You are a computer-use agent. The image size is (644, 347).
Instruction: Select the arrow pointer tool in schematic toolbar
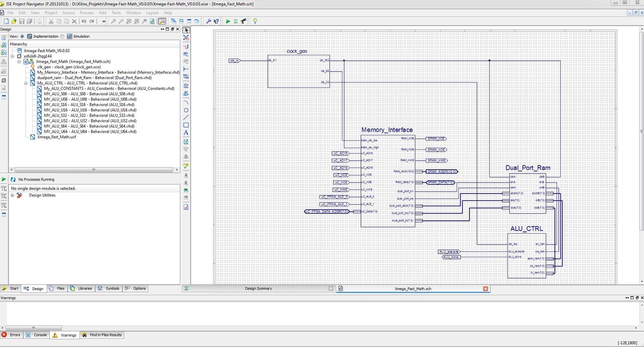point(186,30)
